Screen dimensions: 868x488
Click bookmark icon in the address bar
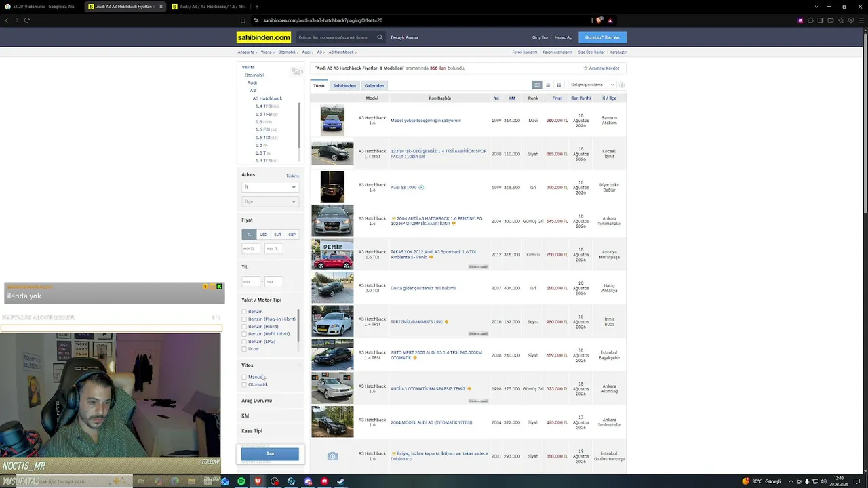[x=243, y=20]
